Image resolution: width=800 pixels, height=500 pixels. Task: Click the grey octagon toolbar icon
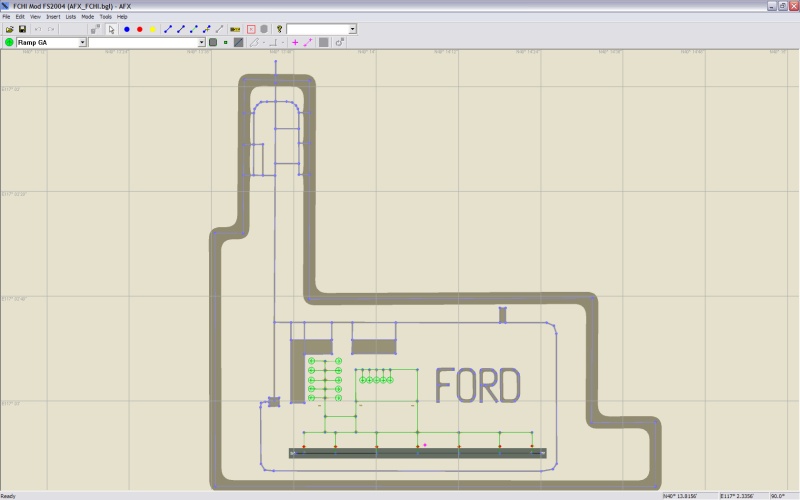(264, 29)
